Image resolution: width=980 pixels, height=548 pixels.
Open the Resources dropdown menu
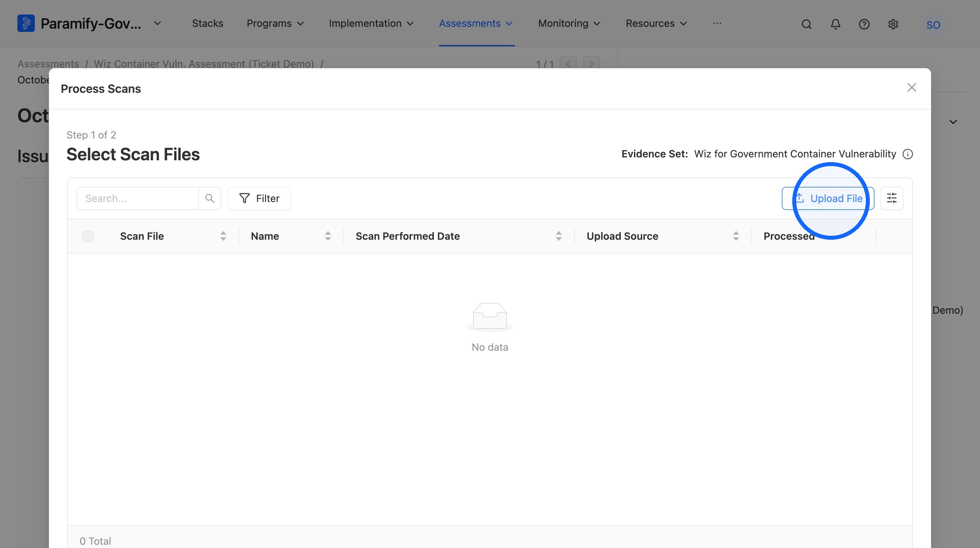656,24
